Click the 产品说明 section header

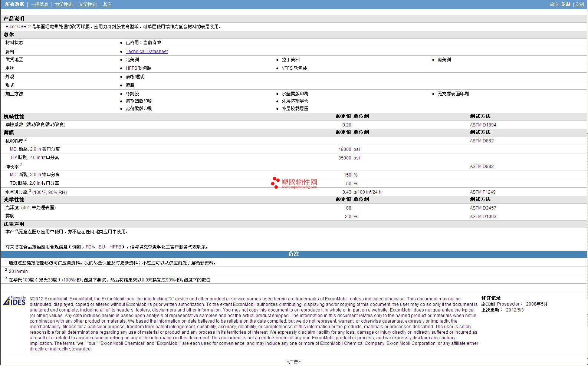click(14, 19)
